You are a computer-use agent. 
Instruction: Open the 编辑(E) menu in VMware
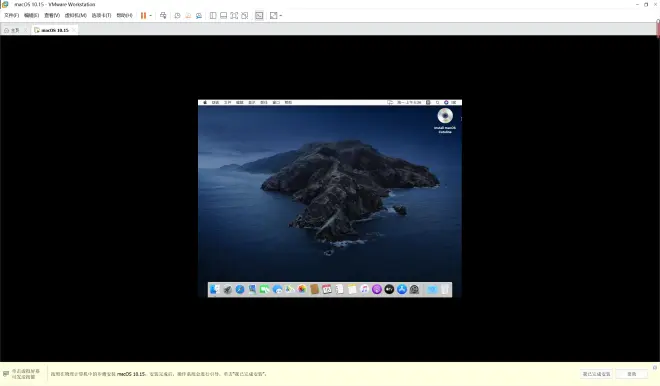[x=32, y=16]
